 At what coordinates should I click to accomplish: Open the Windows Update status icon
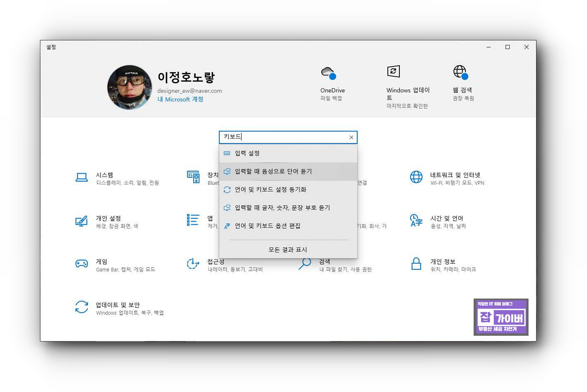pos(393,71)
